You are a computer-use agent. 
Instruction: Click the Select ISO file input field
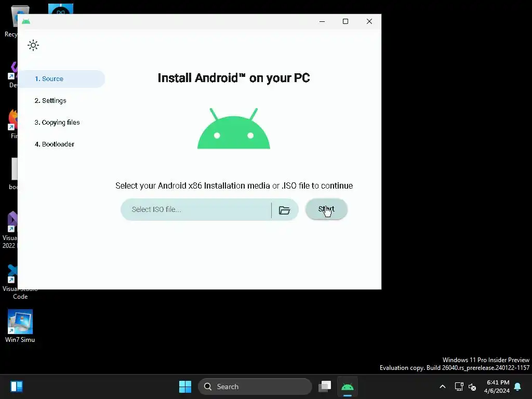[x=196, y=209]
